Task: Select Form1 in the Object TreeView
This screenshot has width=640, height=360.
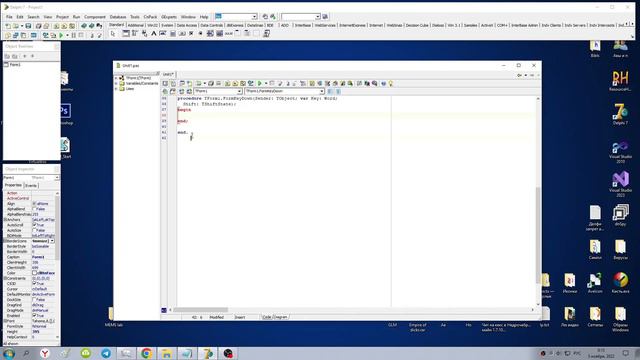Action: 15,64
